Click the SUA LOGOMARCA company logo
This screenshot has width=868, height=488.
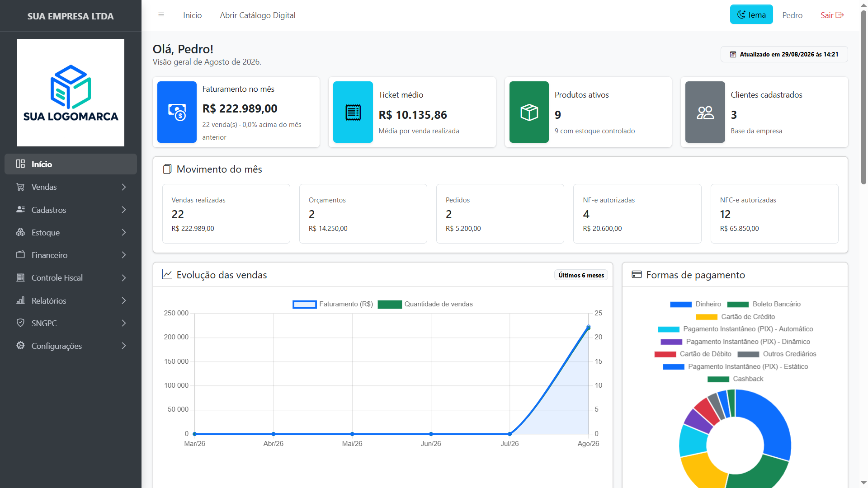pyautogui.click(x=71, y=93)
